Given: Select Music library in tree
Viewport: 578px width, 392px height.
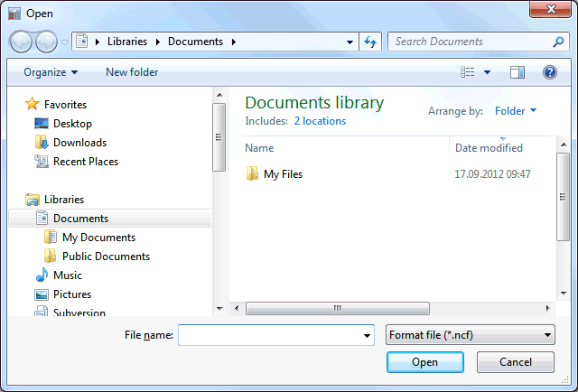Looking at the screenshot, I should [68, 275].
